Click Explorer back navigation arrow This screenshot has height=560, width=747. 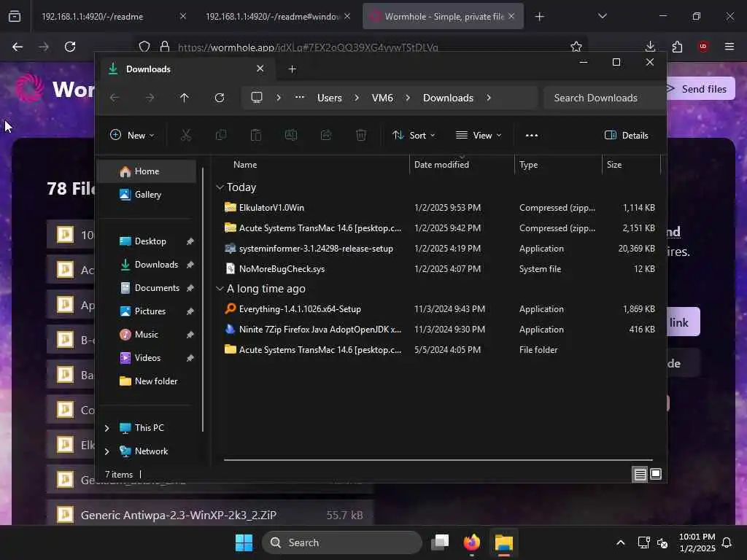(x=115, y=98)
